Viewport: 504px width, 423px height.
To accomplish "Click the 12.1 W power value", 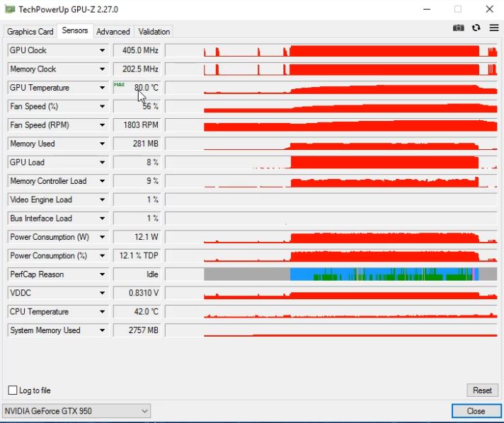I will click(137, 237).
